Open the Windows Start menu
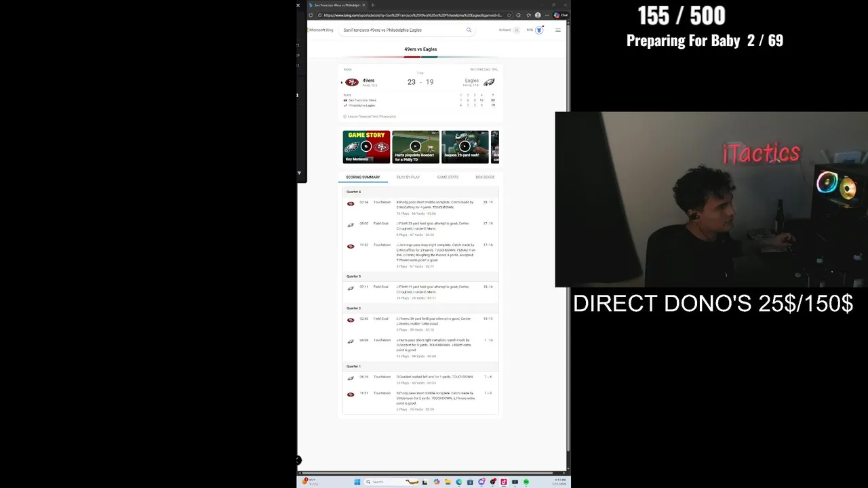The width and height of the screenshot is (868, 488). pyautogui.click(x=357, y=482)
